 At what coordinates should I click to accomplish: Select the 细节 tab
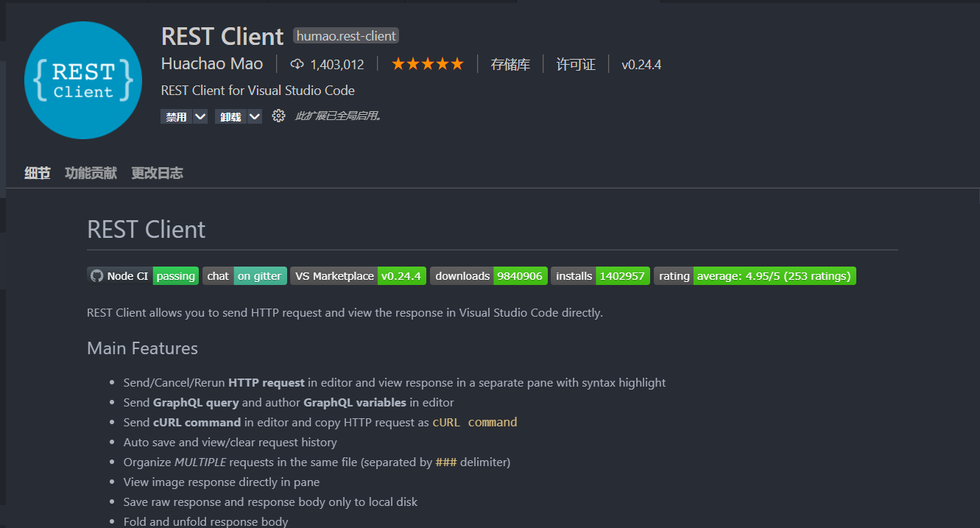click(37, 172)
